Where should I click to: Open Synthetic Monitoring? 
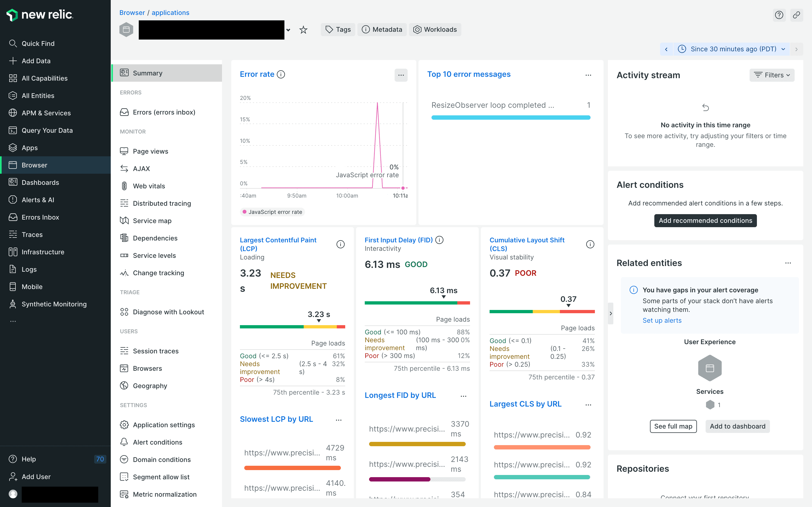(x=47, y=304)
